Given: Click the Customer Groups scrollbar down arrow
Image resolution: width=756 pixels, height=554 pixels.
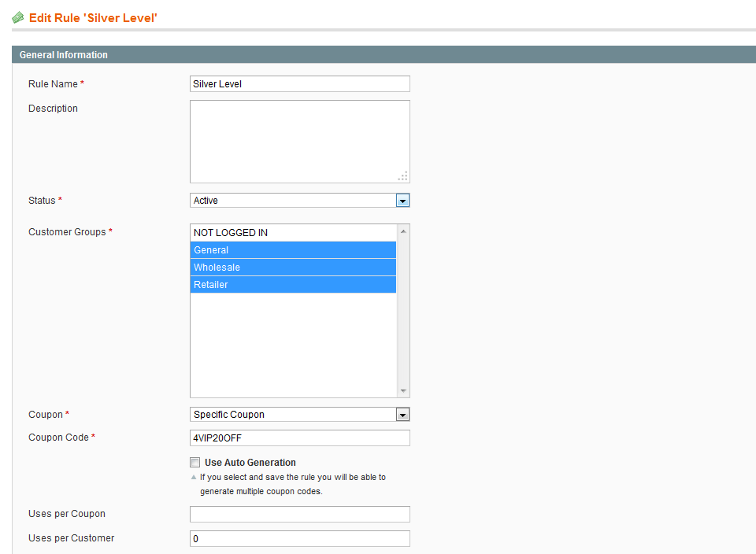Looking at the screenshot, I should click(x=403, y=390).
